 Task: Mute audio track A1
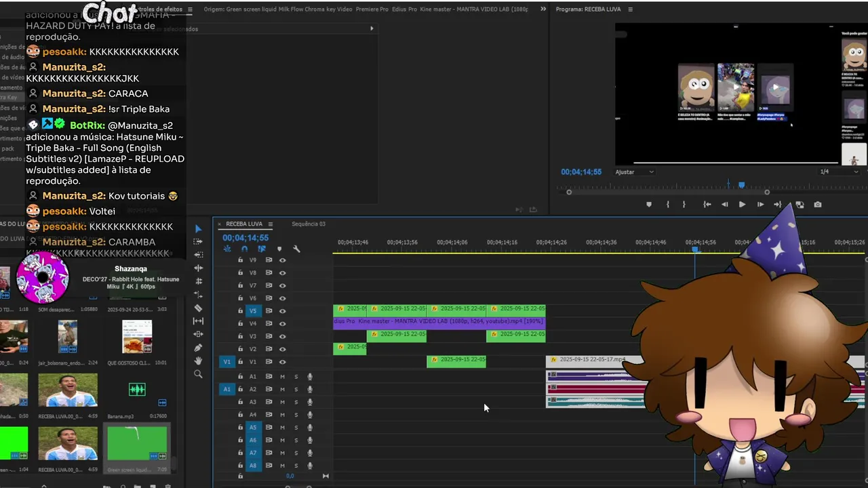[283, 376]
